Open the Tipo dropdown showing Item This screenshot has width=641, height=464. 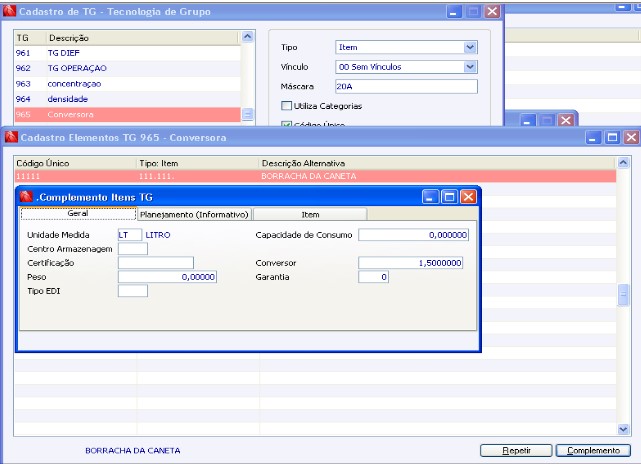click(470, 47)
